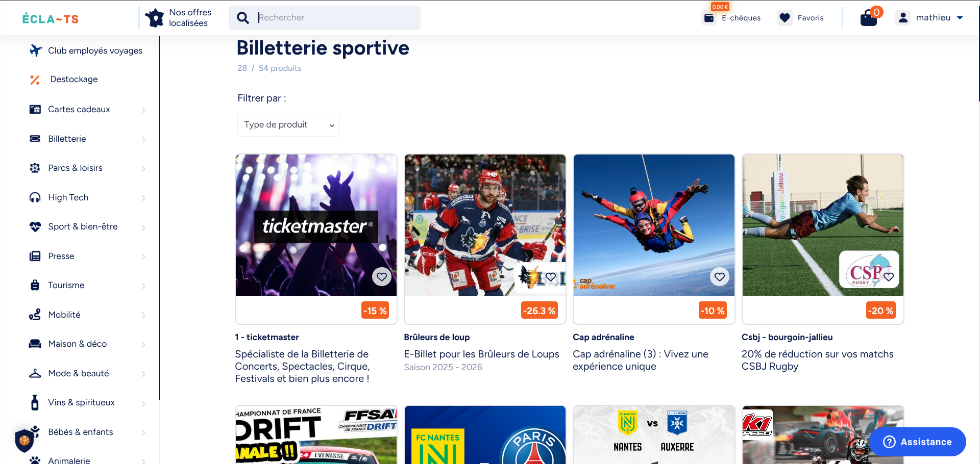Open the Type de produit dropdown
980x464 pixels.
pos(288,125)
